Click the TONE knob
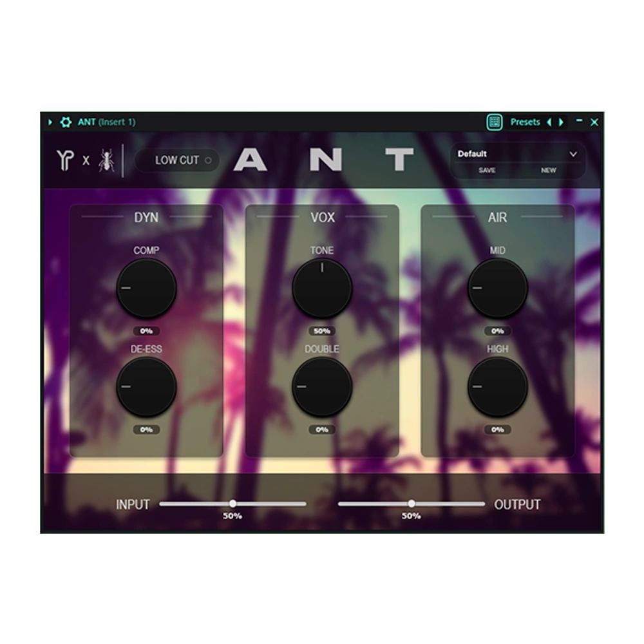 (322, 288)
